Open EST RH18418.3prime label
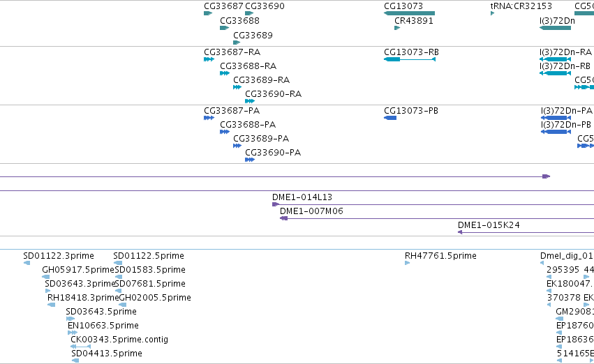 tap(83, 297)
